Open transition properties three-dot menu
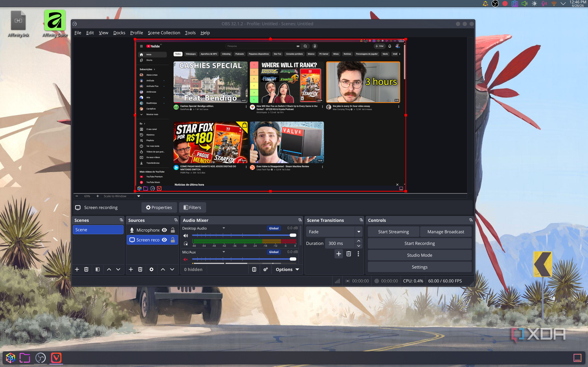588x367 pixels. click(x=359, y=254)
